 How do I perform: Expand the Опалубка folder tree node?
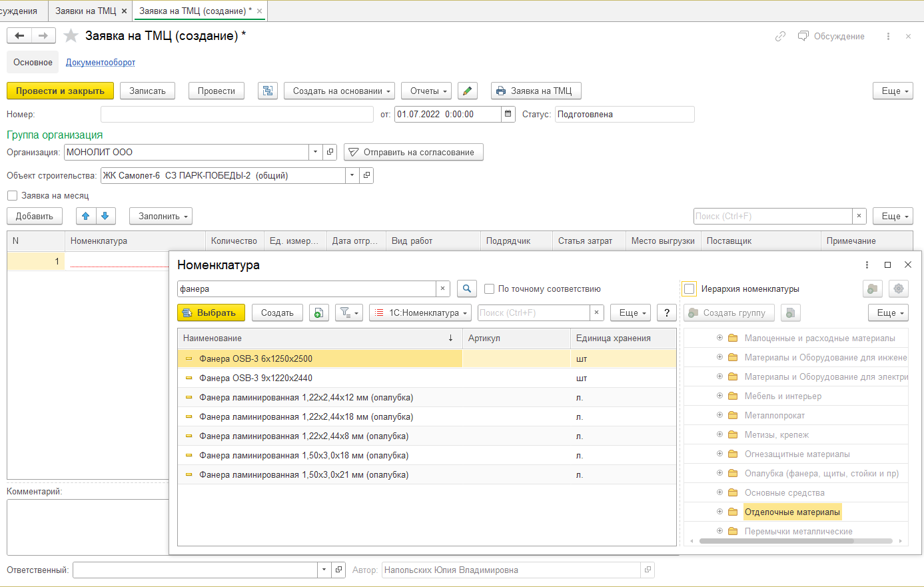pos(719,473)
